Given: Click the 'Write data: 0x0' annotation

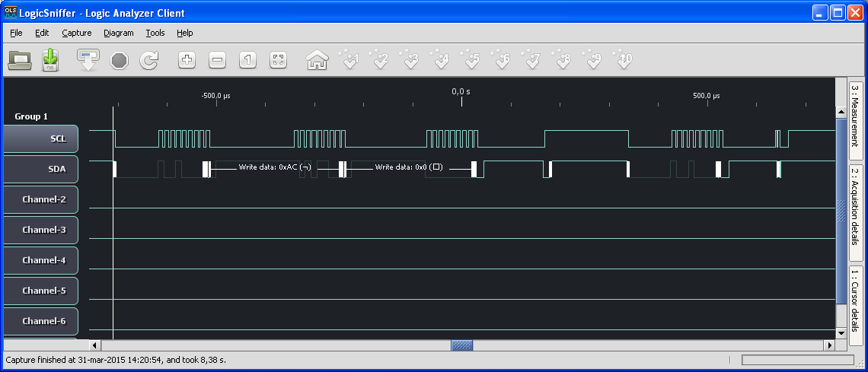Looking at the screenshot, I should pos(409,167).
